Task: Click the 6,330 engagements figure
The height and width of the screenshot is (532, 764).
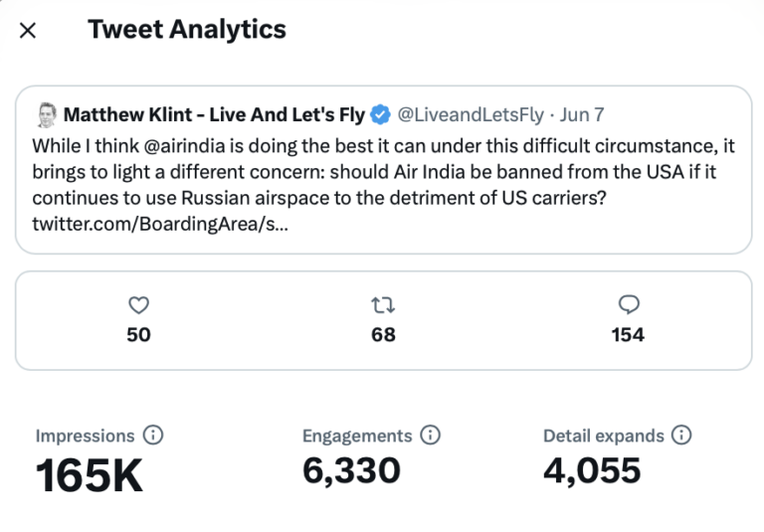Action: point(351,470)
